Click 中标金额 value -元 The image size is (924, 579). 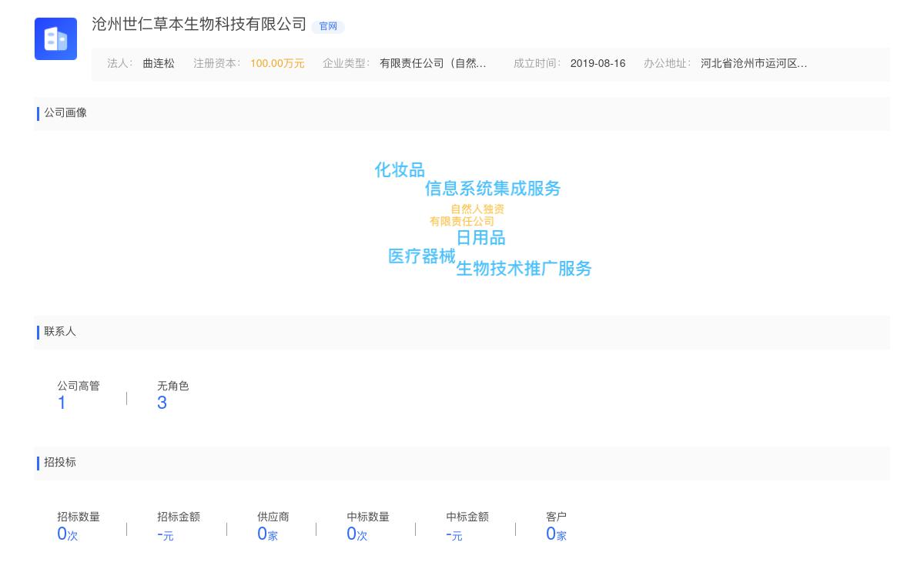coord(454,534)
